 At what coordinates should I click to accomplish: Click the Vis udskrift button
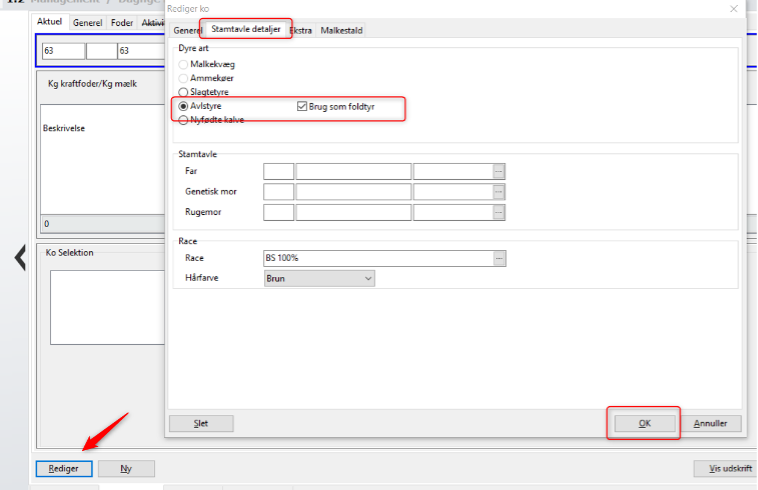[721, 468]
